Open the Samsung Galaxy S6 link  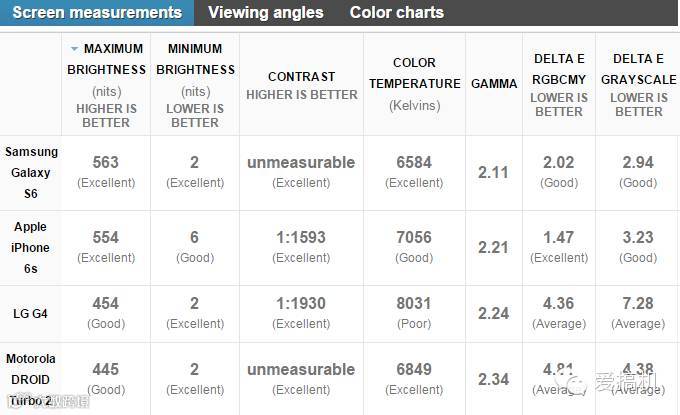[x=31, y=172]
